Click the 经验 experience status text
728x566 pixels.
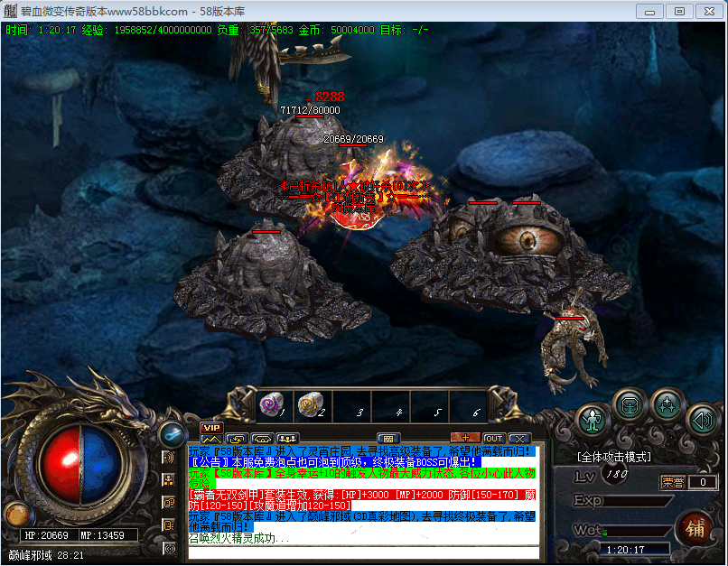(x=146, y=30)
